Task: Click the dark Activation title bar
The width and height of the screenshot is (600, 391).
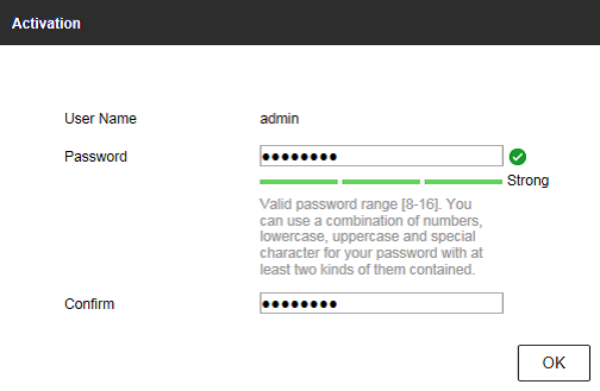Action: coord(300,22)
